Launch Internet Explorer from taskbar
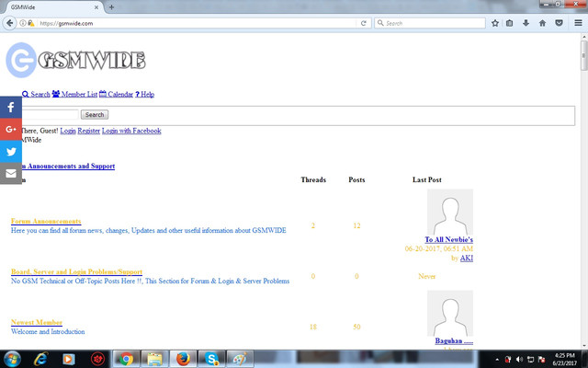 tap(40, 359)
